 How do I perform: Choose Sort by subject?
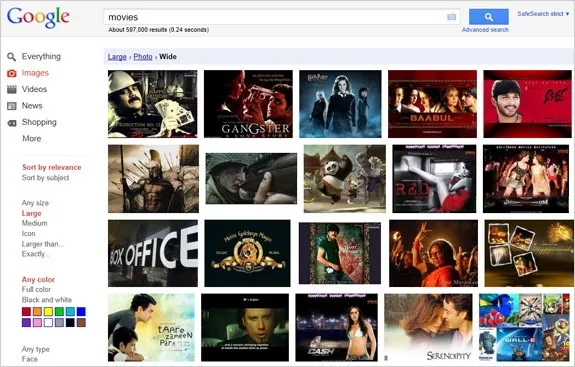point(45,178)
